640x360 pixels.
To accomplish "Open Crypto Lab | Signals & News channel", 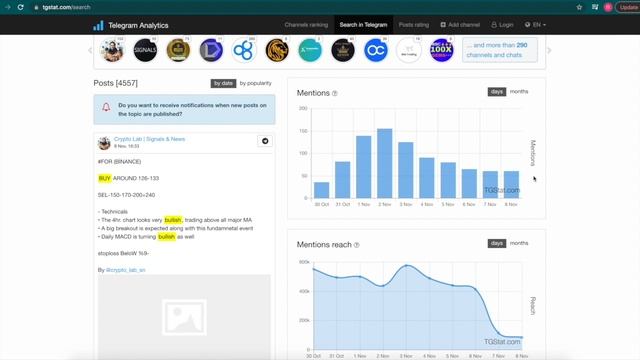I will click(x=149, y=139).
